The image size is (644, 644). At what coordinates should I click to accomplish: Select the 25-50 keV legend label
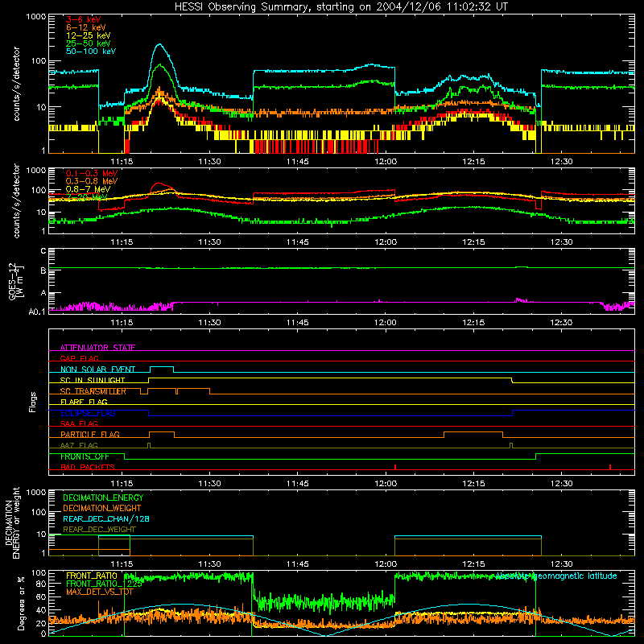pos(89,43)
